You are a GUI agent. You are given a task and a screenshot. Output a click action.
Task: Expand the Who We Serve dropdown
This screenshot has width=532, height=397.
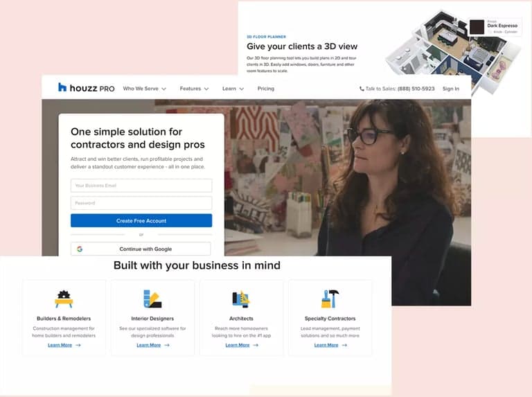(144, 89)
